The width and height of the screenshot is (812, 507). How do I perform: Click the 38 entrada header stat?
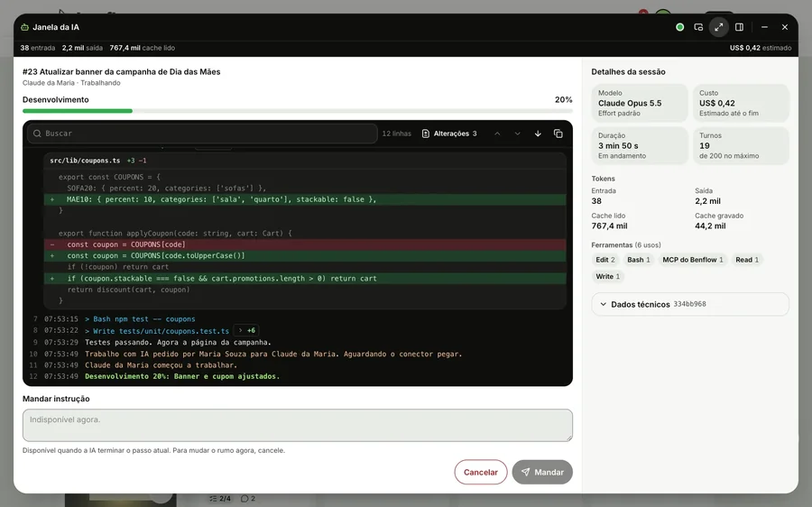click(37, 48)
